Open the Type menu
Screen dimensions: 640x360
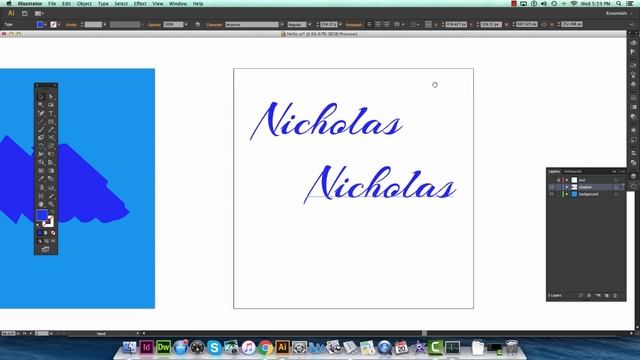(x=103, y=4)
